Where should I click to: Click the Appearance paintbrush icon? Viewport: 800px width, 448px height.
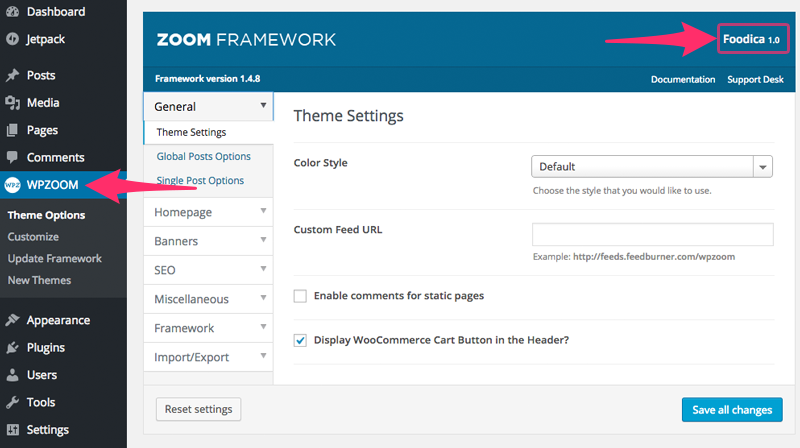[12, 320]
